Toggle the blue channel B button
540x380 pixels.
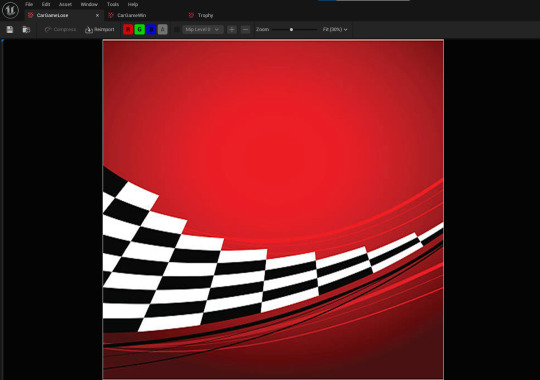coord(151,30)
